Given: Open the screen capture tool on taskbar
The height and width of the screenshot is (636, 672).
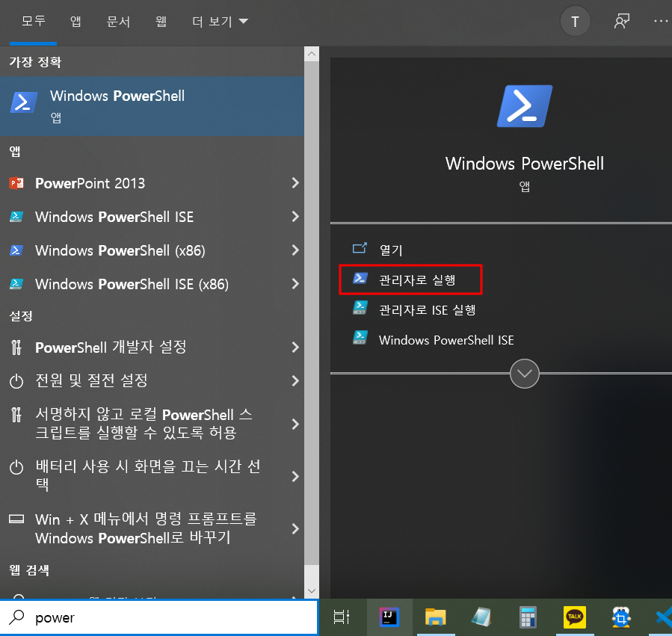Looking at the screenshot, I should tap(621, 617).
